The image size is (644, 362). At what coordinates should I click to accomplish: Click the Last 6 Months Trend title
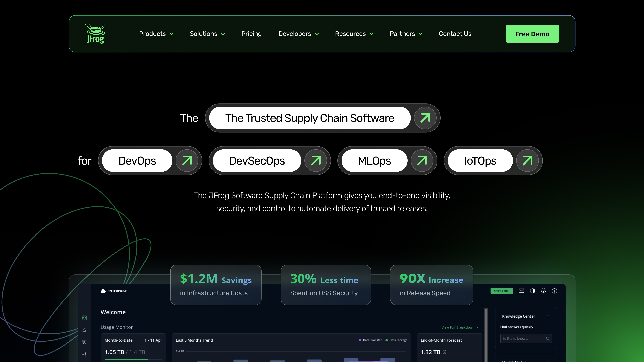(x=194, y=340)
